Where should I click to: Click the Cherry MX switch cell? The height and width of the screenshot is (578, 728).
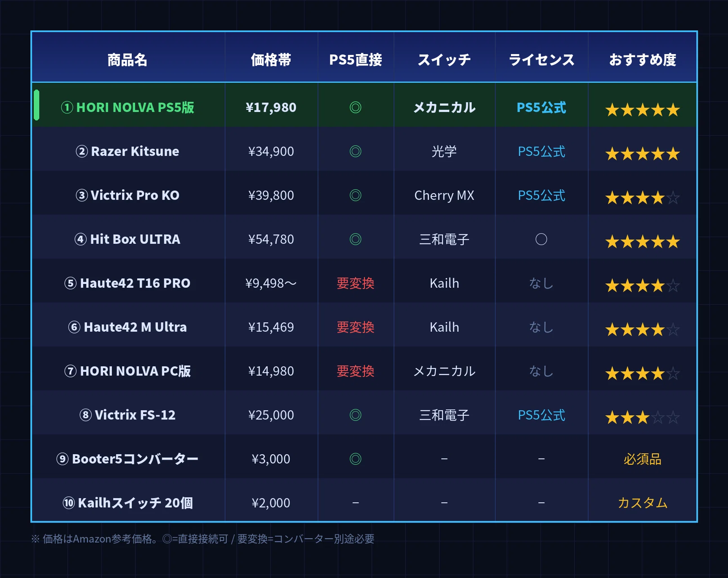(444, 195)
